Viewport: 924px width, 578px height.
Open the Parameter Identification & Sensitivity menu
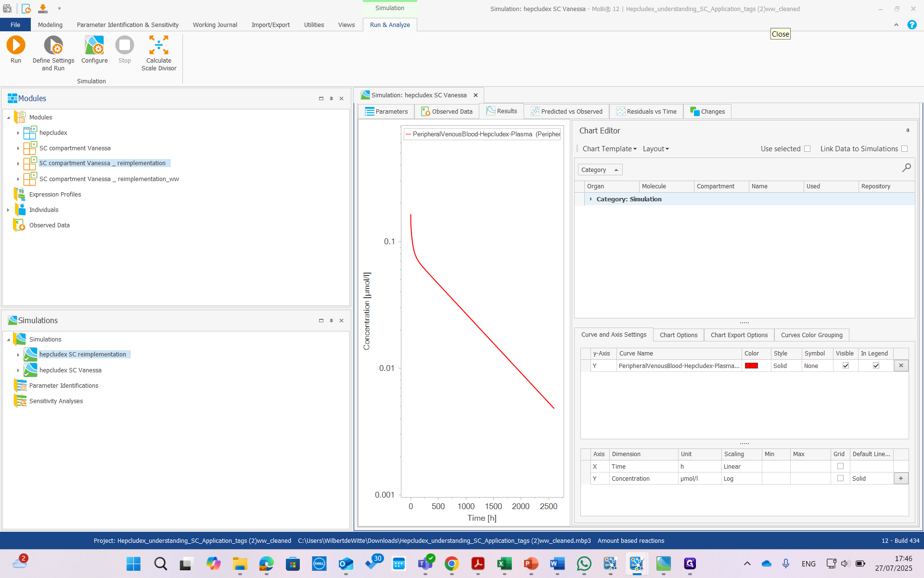pyautogui.click(x=128, y=25)
